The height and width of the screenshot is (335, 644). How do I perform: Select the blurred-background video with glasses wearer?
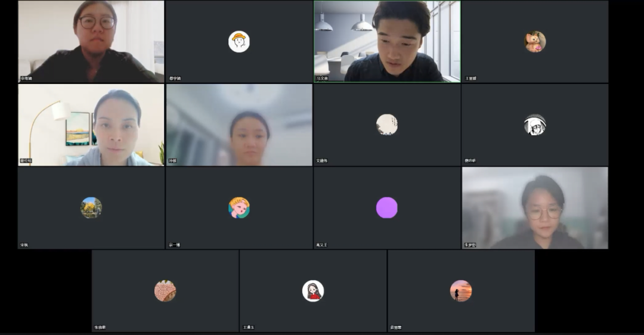point(535,207)
